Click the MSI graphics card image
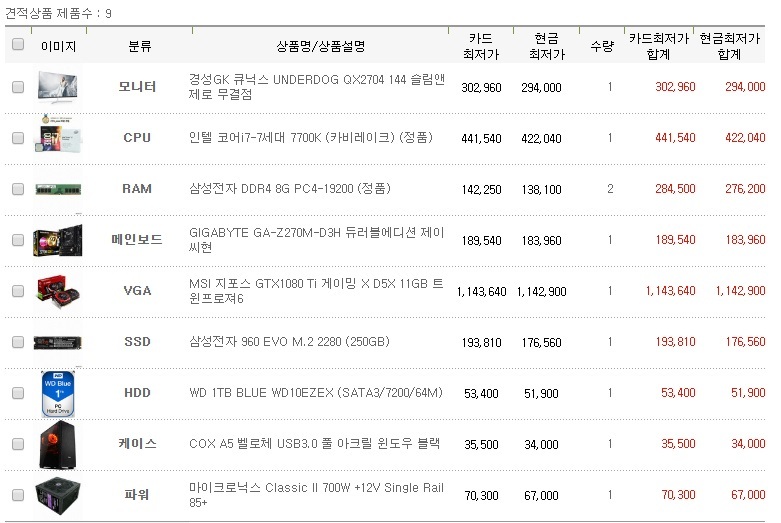The height and width of the screenshot is (523, 781). 58,290
